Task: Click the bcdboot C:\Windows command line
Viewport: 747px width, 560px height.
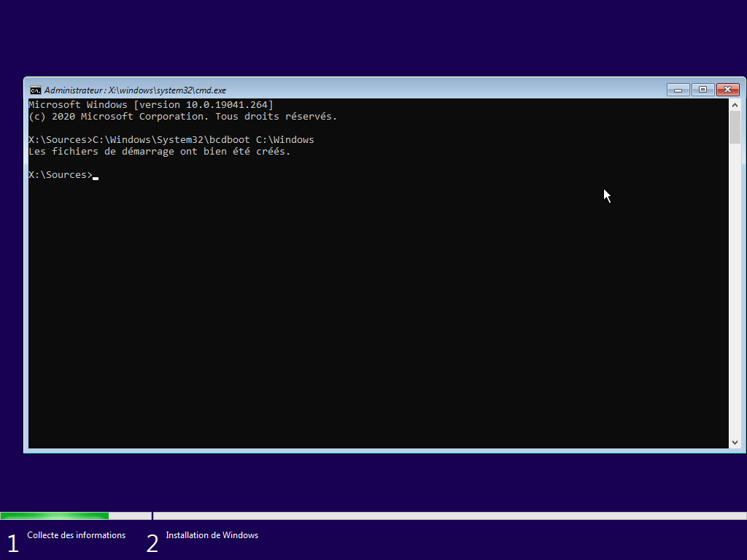Action: [171, 139]
